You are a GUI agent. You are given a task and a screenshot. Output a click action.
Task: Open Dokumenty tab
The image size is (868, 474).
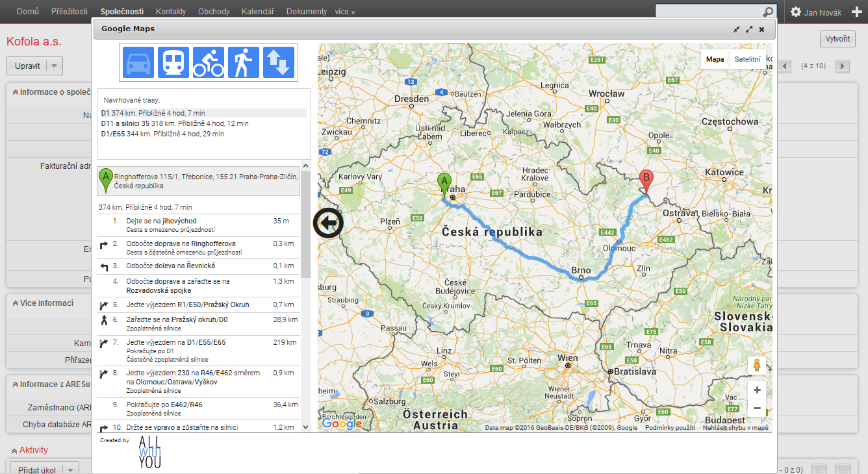[307, 12]
